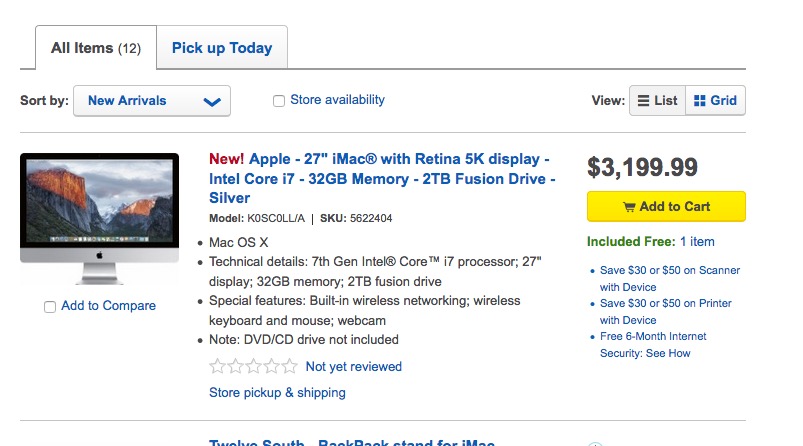This screenshot has width=803, height=446.
Task: Select the All Items tab
Action: click(96, 48)
